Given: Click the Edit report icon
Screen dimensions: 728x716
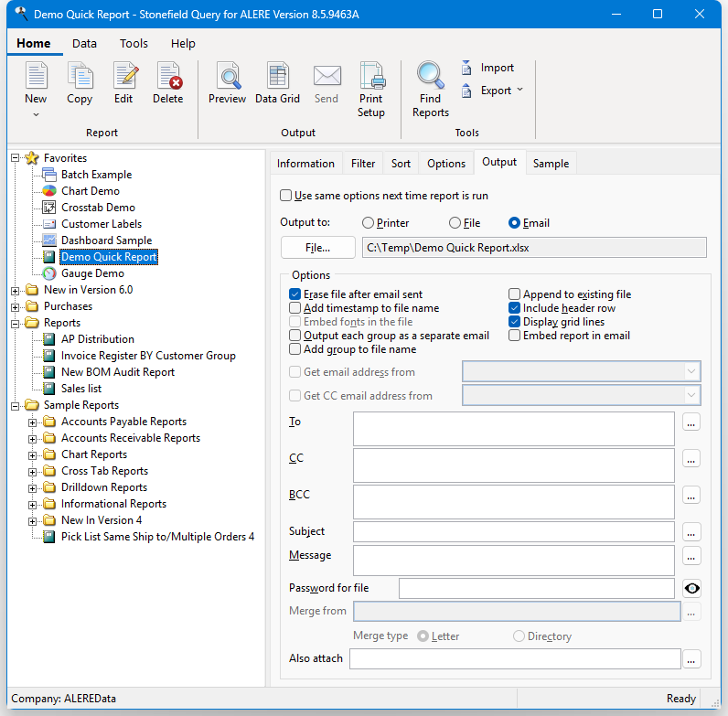Looking at the screenshot, I should pyautogui.click(x=123, y=79).
